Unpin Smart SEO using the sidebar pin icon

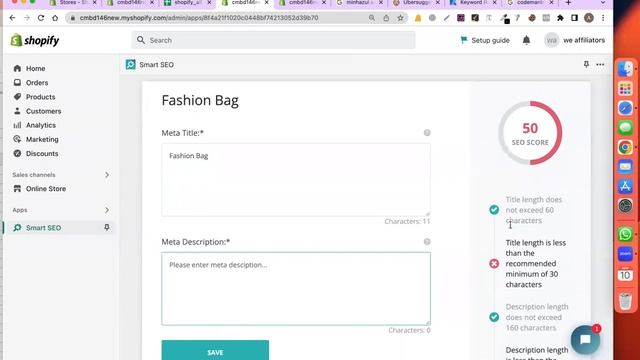point(107,227)
